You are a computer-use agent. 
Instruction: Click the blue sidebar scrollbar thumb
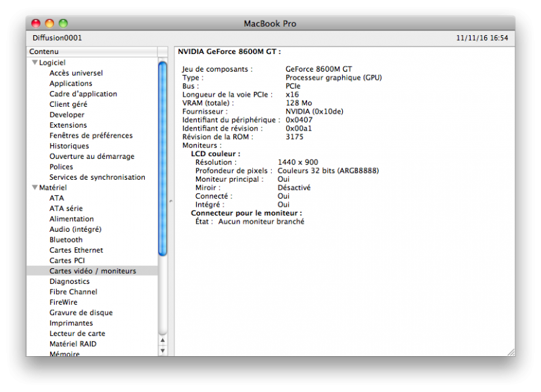(163, 159)
